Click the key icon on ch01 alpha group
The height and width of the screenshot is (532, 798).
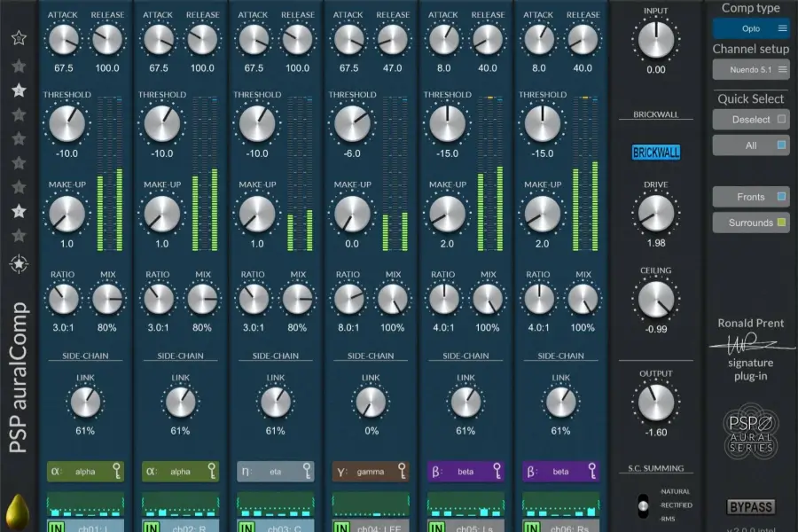[116, 471]
